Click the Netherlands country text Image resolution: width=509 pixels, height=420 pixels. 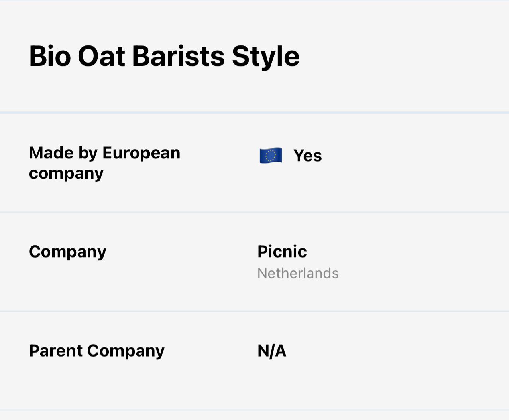click(298, 274)
